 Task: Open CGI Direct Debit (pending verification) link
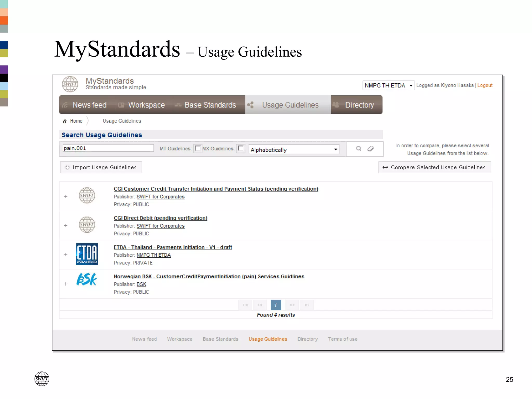tap(161, 218)
